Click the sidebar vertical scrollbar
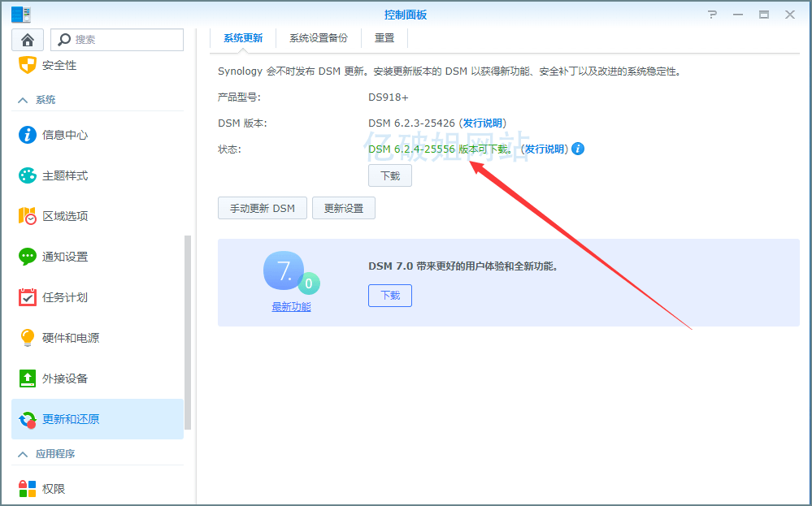This screenshot has width=812, height=506. (188, 333)
